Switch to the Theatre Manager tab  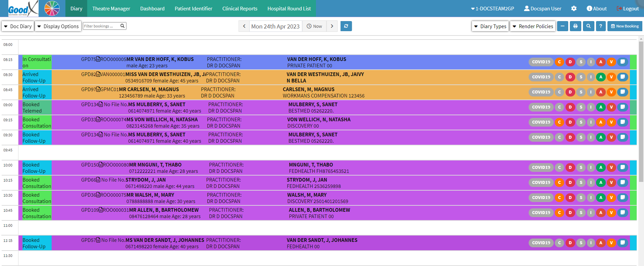[111, 9]
